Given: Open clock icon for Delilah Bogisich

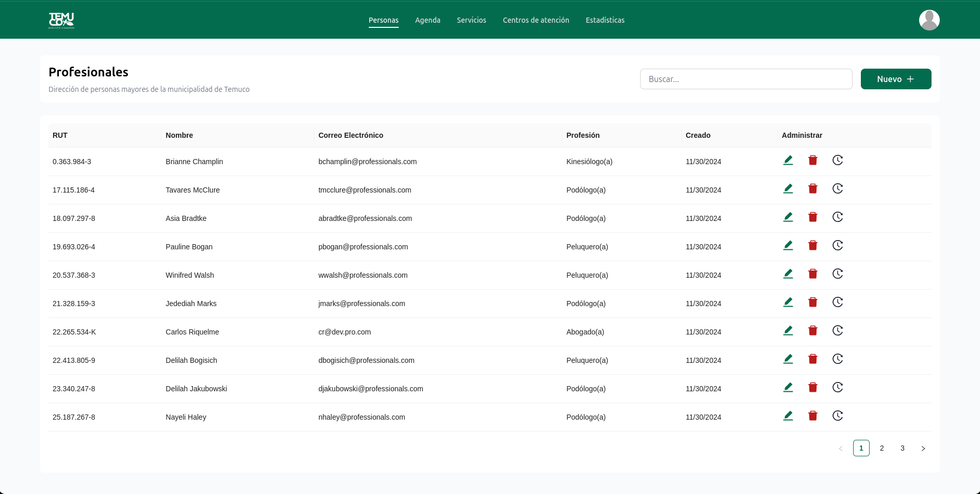Looking at the screenshot, I should pyautogui.click(x=838, y=359).
